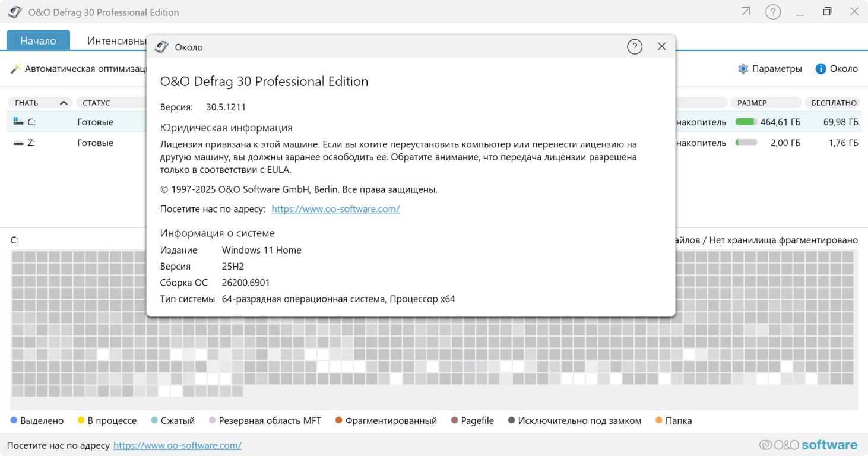Sort drives by РАЗМЕР column header
This screenshot has height=456, width=868.
pyautogui.click(x=752, y=103)
